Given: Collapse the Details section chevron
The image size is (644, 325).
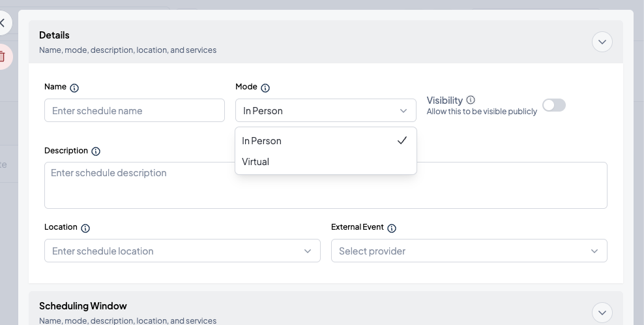Looking at the screenshot, I should (x=602, y=42).
